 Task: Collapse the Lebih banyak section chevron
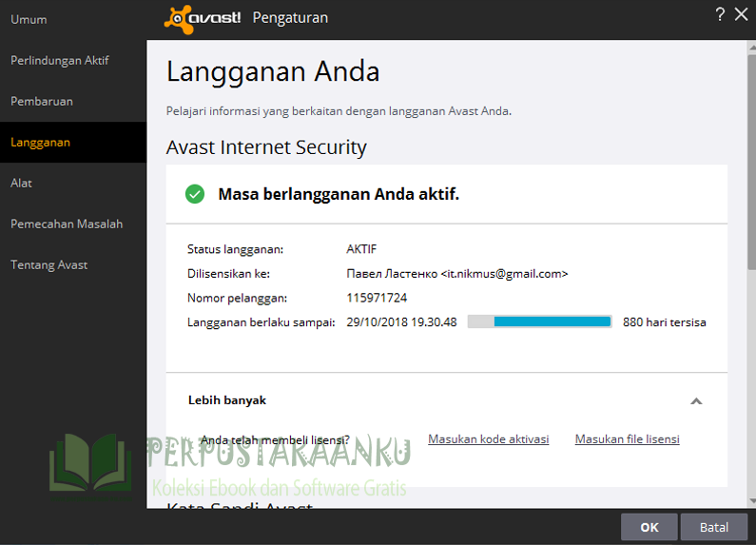696,401
